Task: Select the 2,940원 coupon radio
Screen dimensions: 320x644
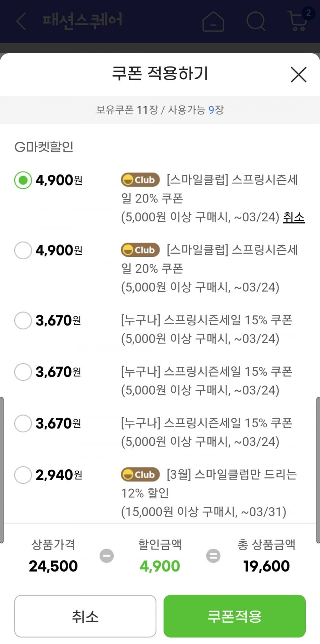Action: coord(23,475)
